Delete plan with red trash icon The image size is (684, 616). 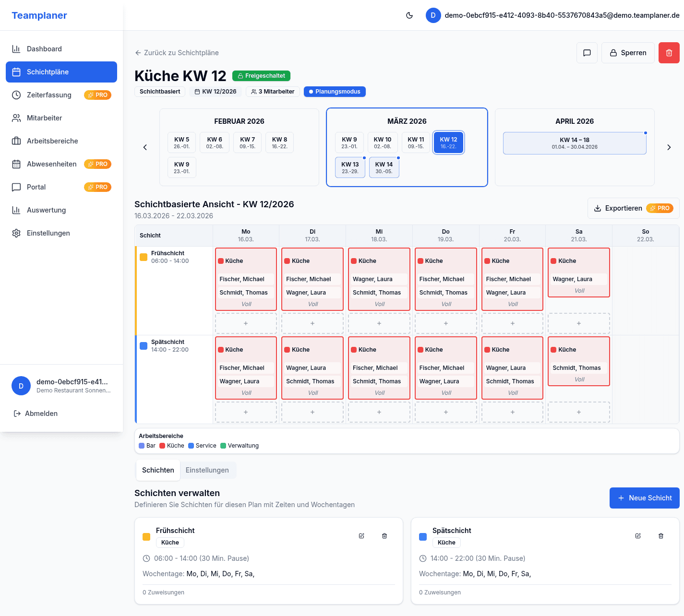click(669, 53)
